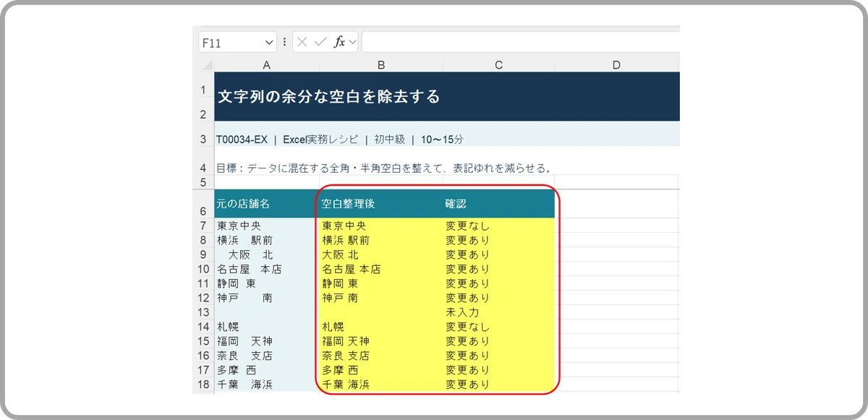Image resolution: width=868 pixels, height=420 pixels.
Task: Open the Name Box dropdown arrow
Action: click(x=270, y=43)
